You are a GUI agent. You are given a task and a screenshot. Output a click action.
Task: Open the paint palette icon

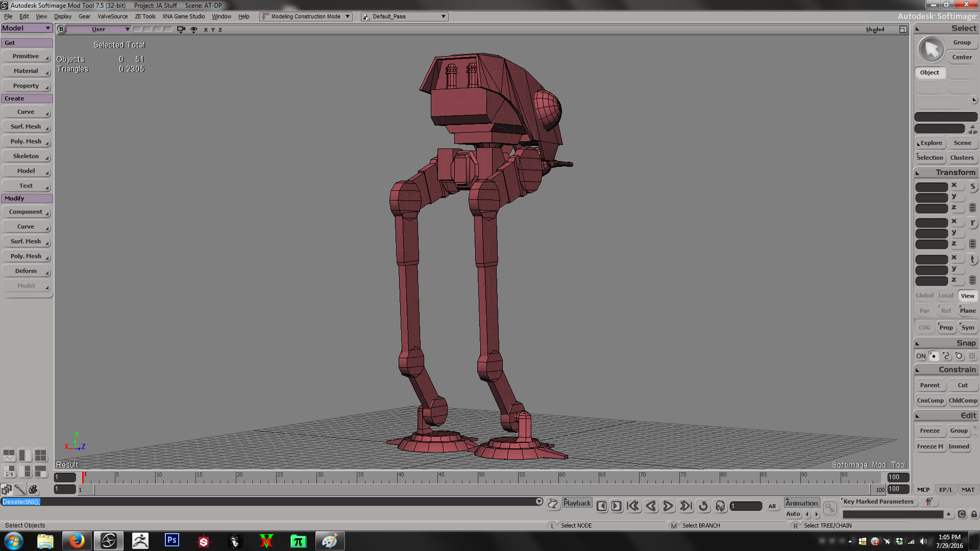click(33, 489)
